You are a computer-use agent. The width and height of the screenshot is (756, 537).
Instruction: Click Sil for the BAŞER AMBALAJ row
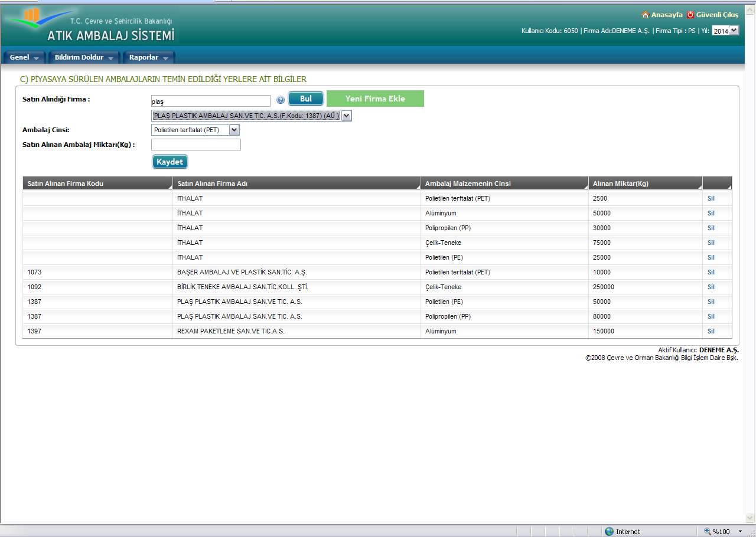tap(711, 272)
